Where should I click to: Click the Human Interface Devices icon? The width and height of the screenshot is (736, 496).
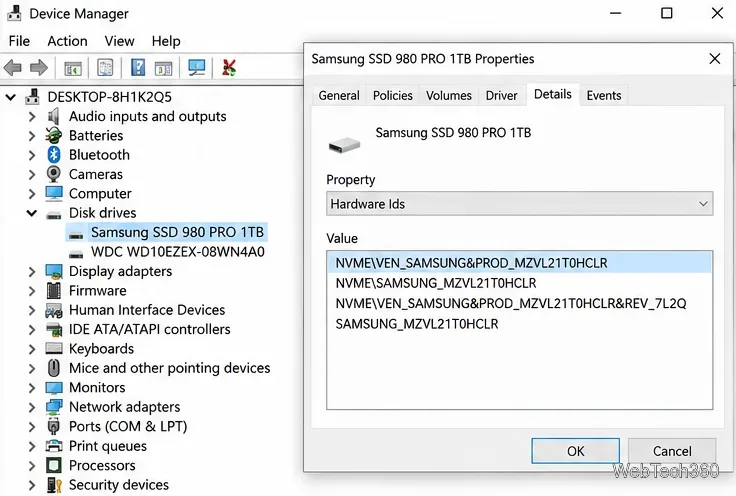point(54,310)
